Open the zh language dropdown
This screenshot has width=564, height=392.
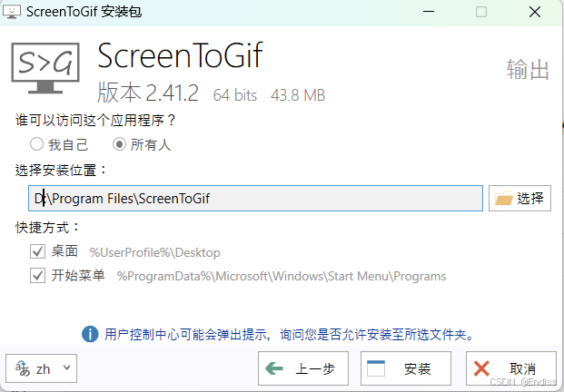(42, 368)
